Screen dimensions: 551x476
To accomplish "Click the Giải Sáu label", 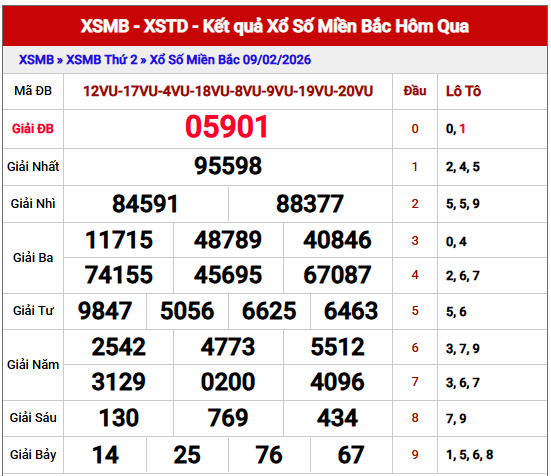I will click(x=33, y=418).
